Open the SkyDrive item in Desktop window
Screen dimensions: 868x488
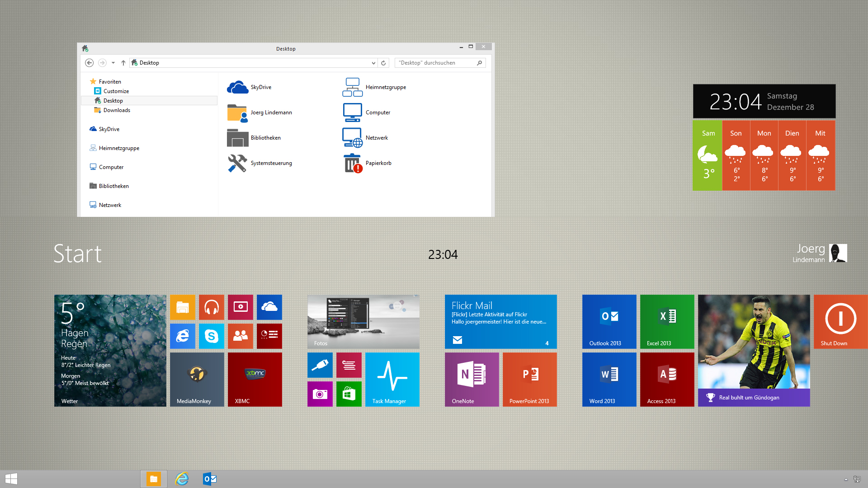click(x=249, y=87)
